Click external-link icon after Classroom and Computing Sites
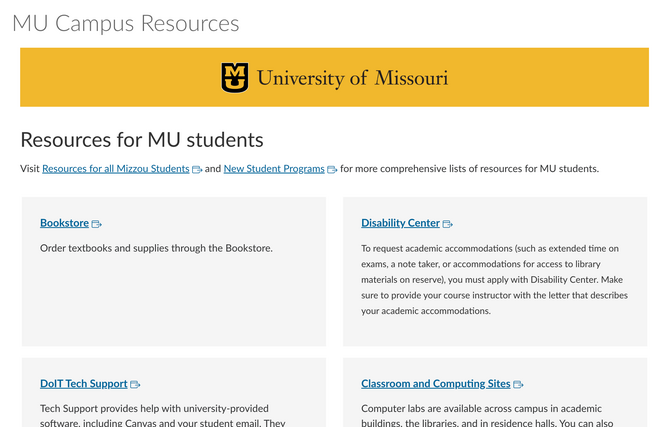Screen dimensions: 670x427 pyautogui.click(x=518, y=384)
